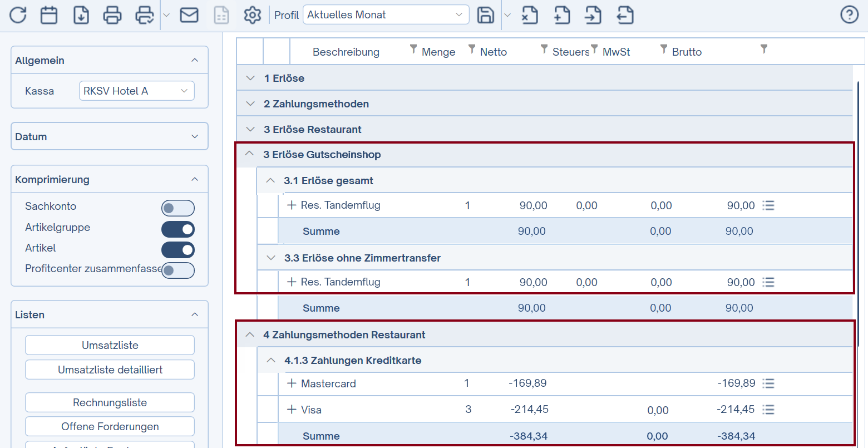Screen dimensions: 868x448
Task: Disable the Artikelgruppe toggle
Action: tap(177, 229)
